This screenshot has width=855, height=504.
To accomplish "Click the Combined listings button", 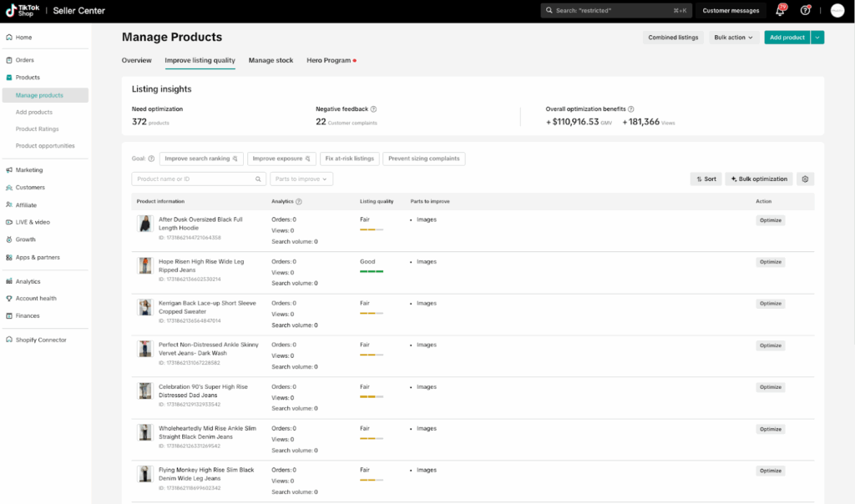I will click(673, 38).
